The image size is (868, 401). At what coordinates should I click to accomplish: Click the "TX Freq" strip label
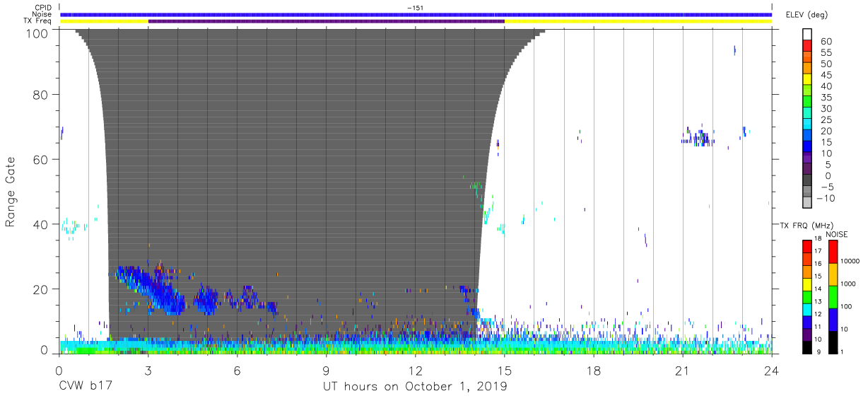click(38, 21)
